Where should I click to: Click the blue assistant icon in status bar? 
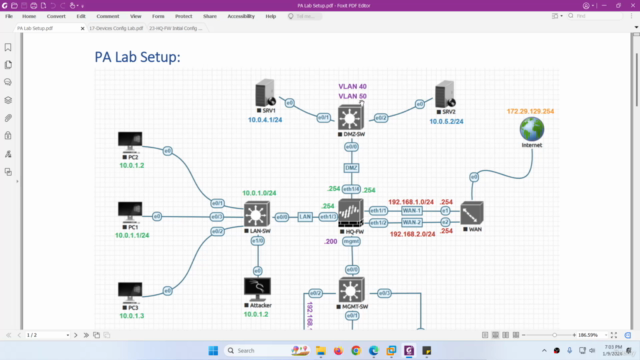click(x=628, y=335)
